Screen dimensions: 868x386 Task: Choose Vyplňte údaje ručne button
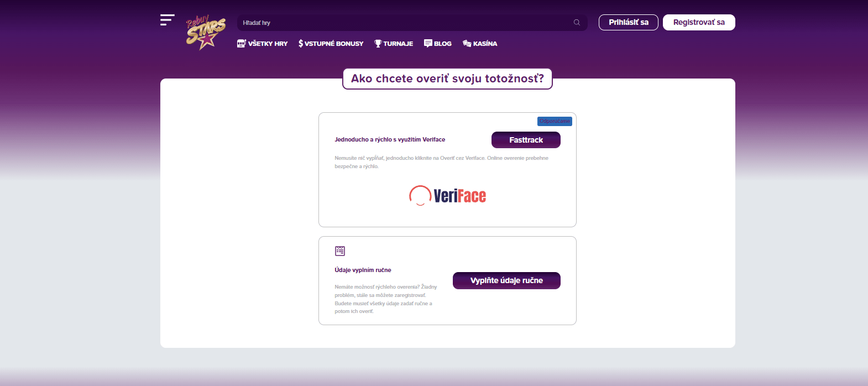click(x=506, y=280)
